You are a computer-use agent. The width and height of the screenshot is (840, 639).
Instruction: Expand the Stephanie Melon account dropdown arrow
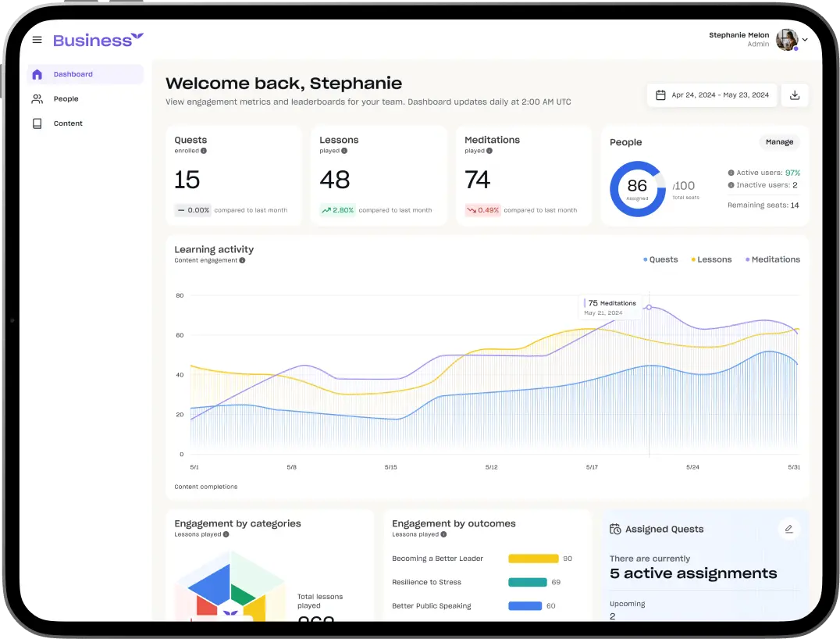click(805, 40)
